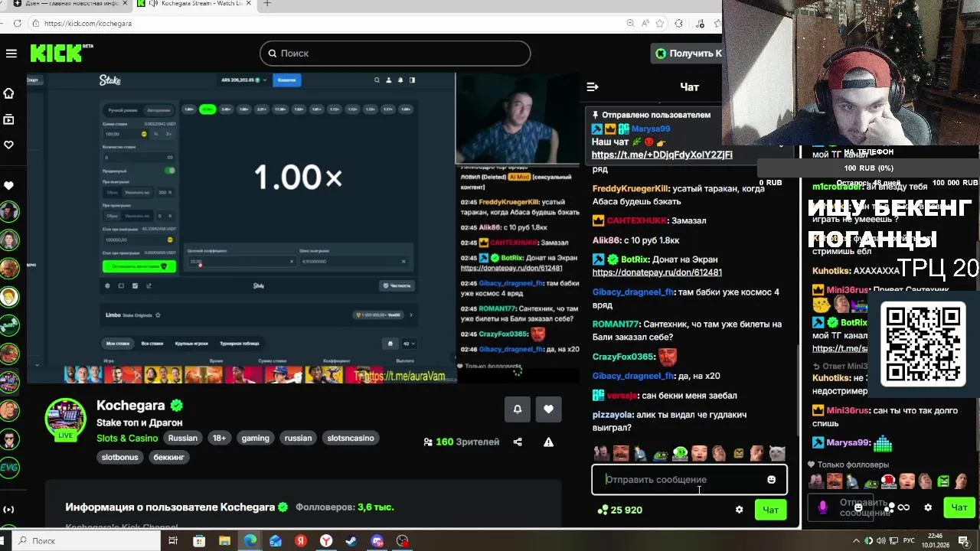The image size is (980, 551).
Task: Add page to browser favorites star
Action: 659,23
